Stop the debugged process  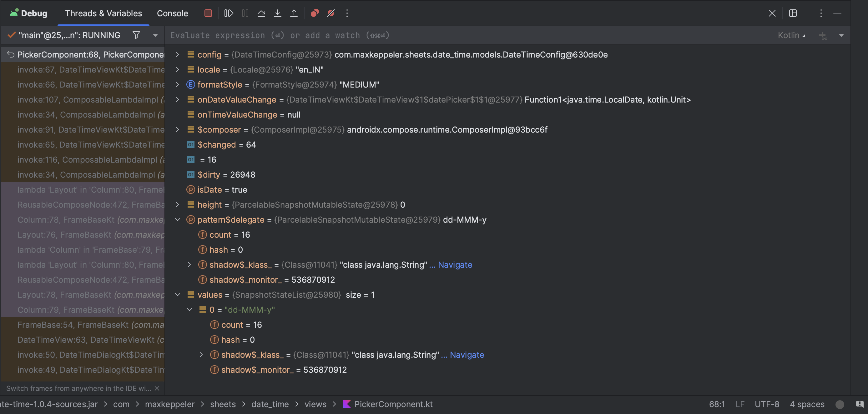click(208, 13)
